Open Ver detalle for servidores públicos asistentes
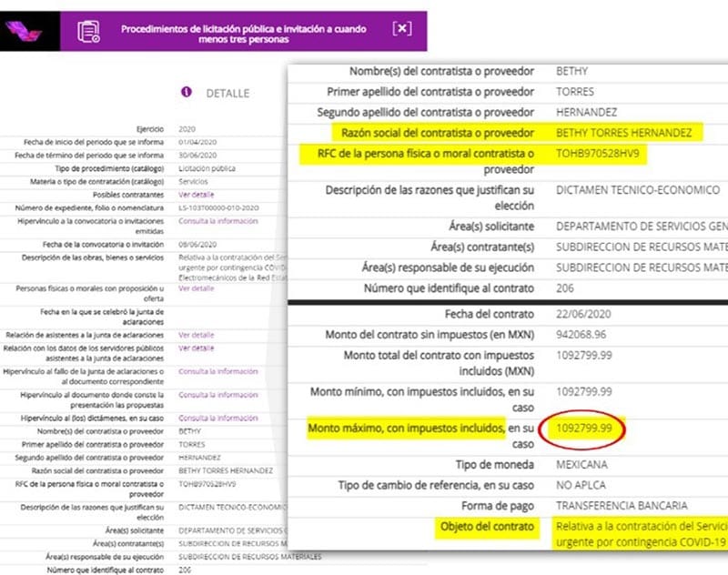The image size is (728, 575). 196,348
